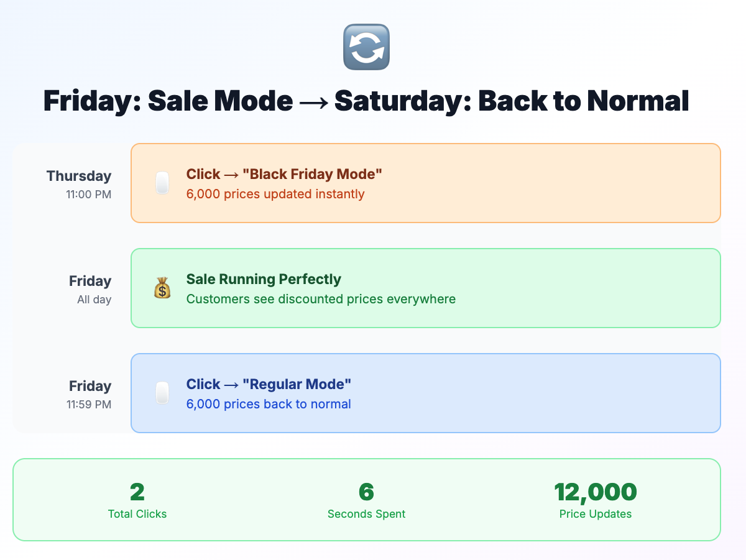
Task: Click the money bag icon
Action: [x=162, y=288]
